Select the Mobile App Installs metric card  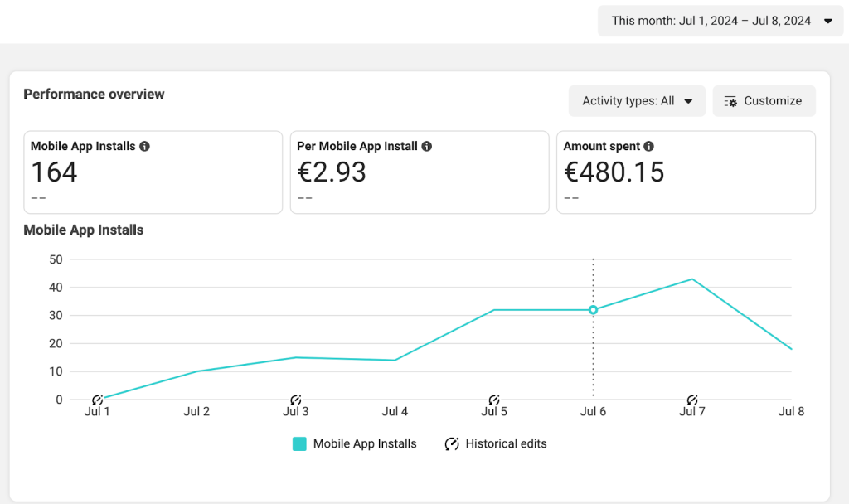tap(153, 172)
